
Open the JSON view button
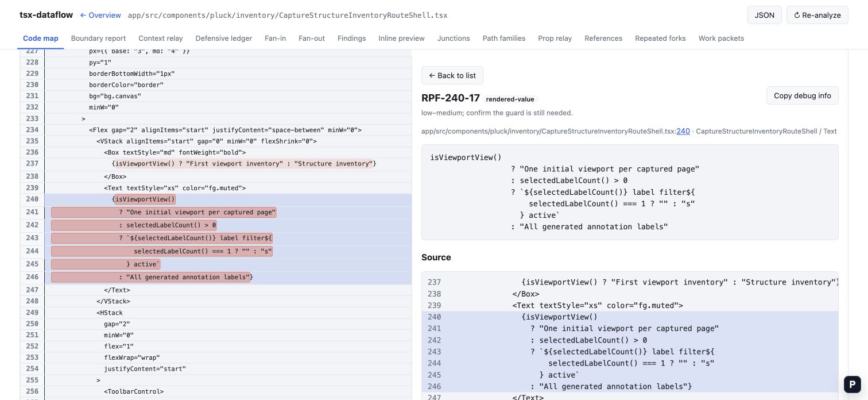tap(764, 15)
